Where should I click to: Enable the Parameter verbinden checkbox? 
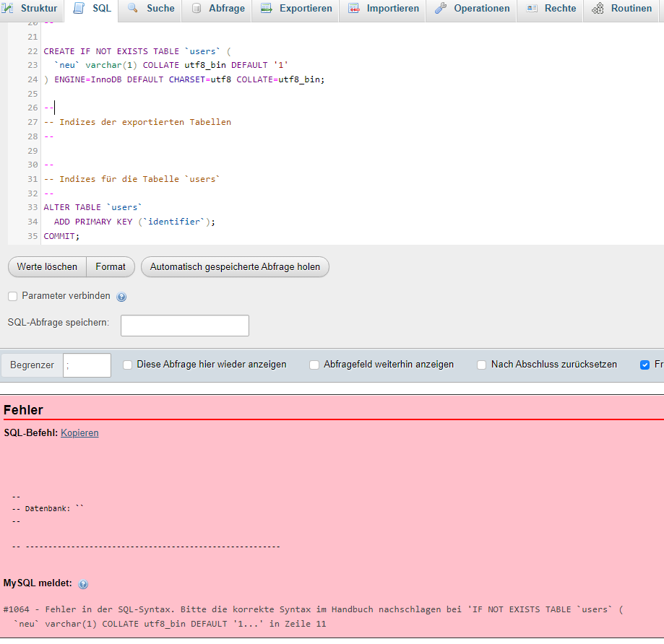(13, 296)
